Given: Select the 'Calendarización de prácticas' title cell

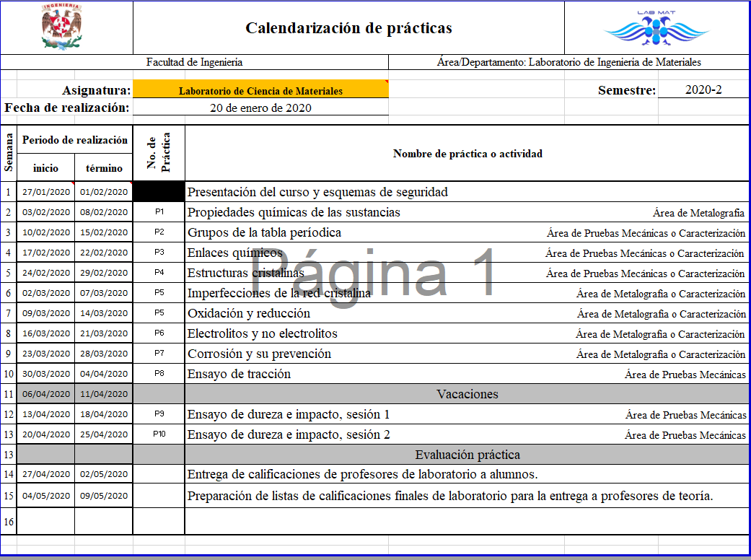Looking at the screenshot, I should 348,28.
